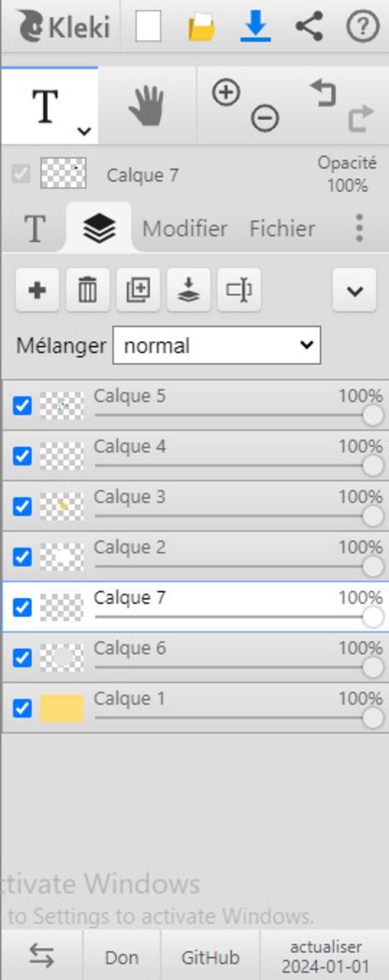
Task: Click the share icon
Action: point(309,26)
